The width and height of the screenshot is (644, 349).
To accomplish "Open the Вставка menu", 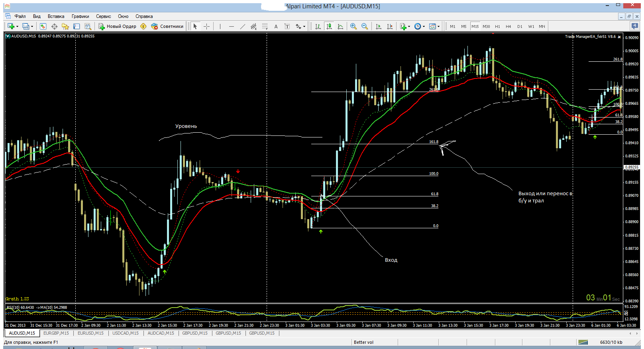I will (56, 16).
